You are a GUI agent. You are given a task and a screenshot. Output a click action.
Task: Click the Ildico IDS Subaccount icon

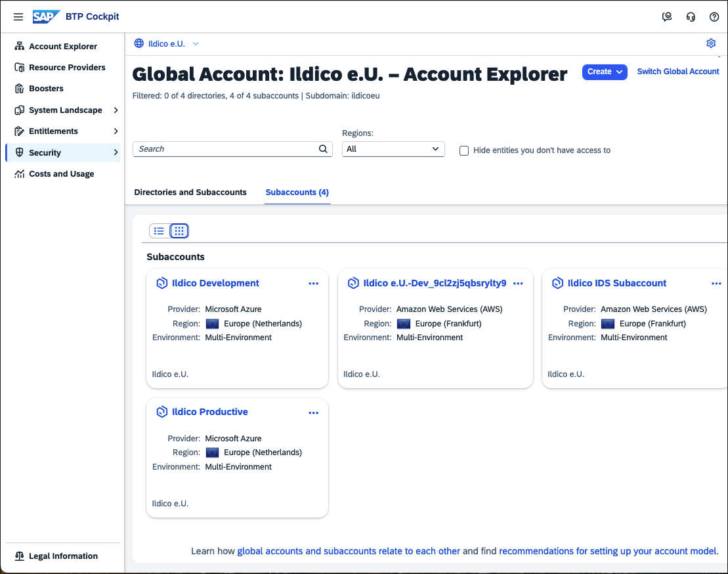(x=557, y=283)
